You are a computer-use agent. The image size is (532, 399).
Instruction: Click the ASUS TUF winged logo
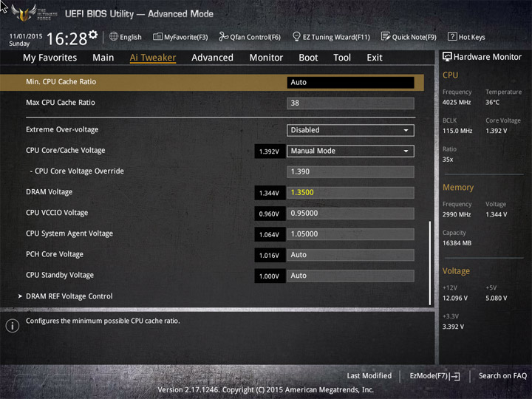click(24, 13)
